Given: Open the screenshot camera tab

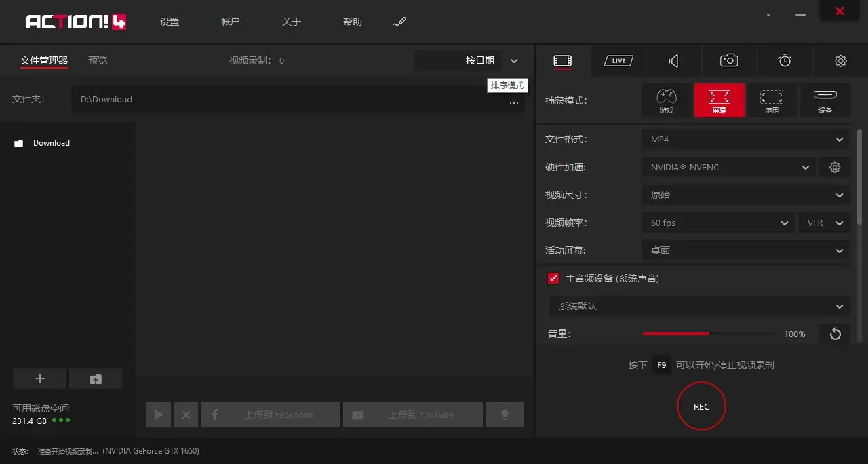Looking at the screenshot, I should (x=729, y=61).
